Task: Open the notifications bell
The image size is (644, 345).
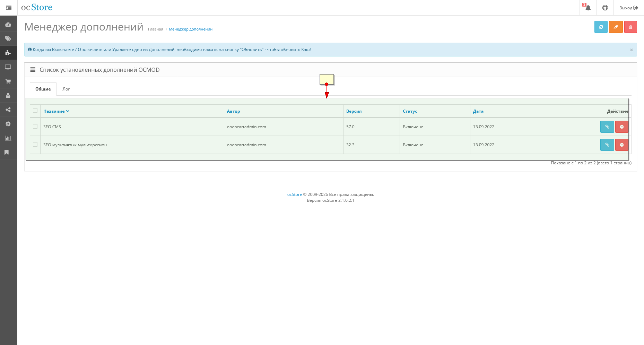Action: 588,8
